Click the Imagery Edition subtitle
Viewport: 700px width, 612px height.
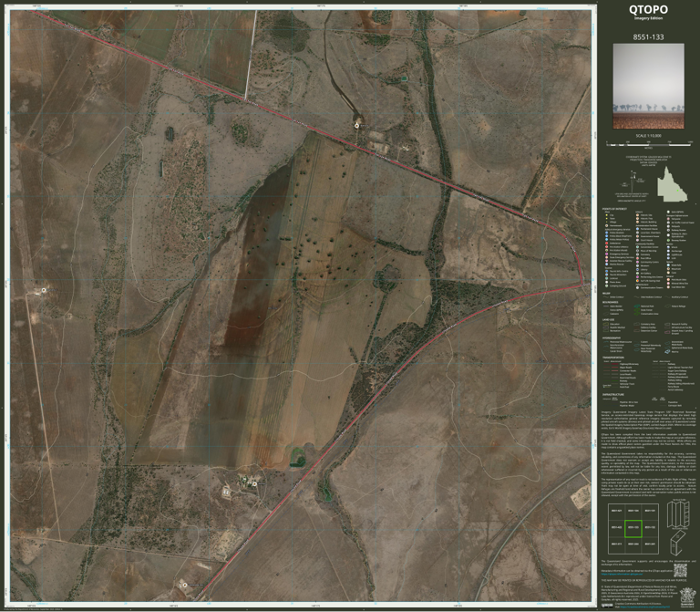pyautogui.click(x=648, y=18)
